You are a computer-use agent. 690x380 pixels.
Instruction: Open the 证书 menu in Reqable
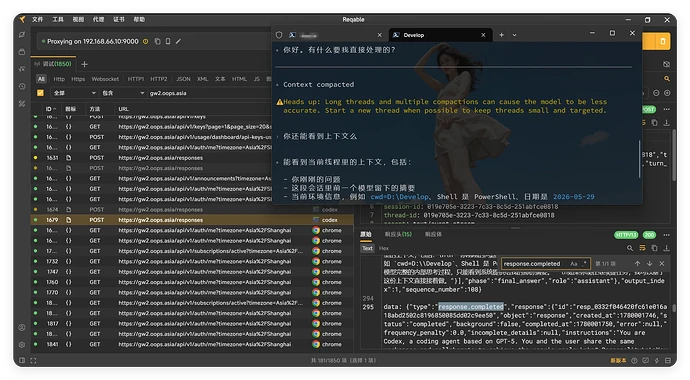[119, 19]
